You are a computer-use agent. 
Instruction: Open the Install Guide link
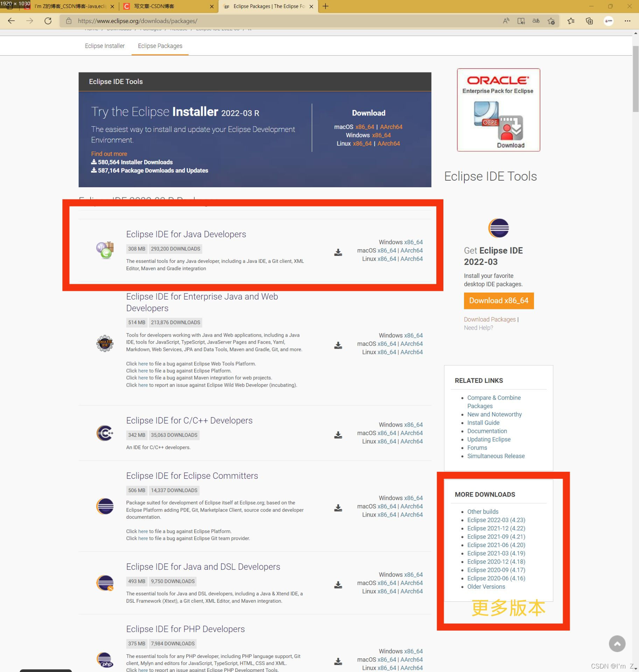click(x=483, y=423)
